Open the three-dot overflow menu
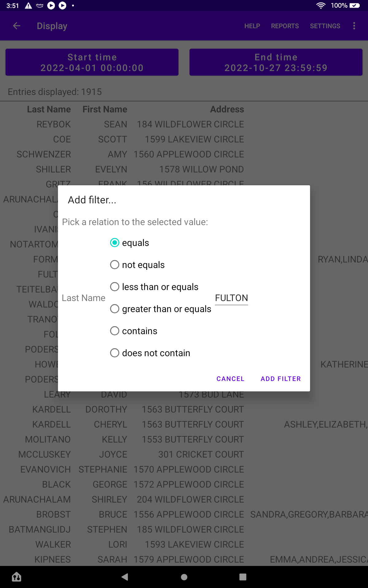 tap(354, 26)
